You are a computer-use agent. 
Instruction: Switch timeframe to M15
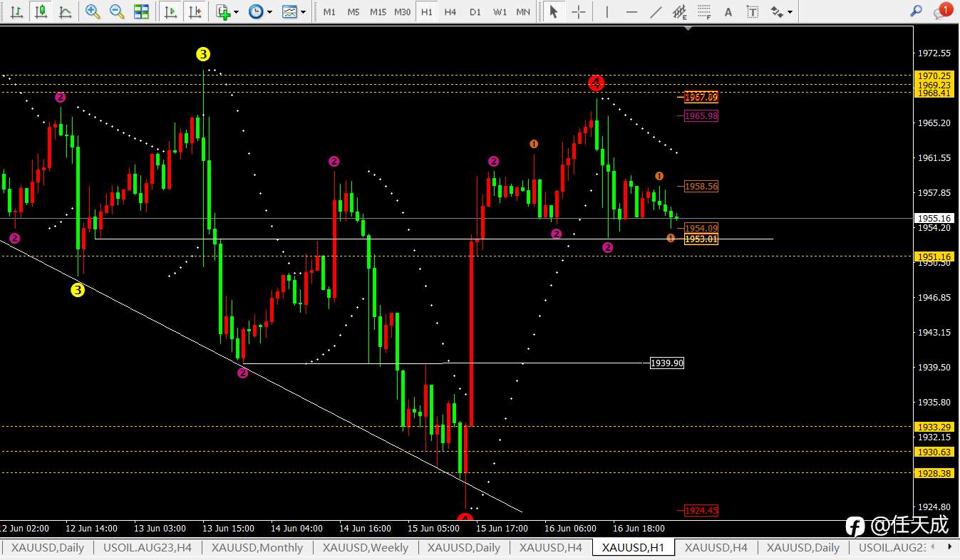pyautogui.click(x=378, y=12)
